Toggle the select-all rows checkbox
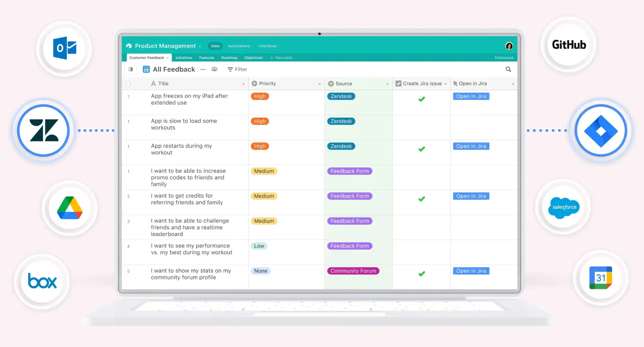Screen dimensions: 644x347 point(128,83)
